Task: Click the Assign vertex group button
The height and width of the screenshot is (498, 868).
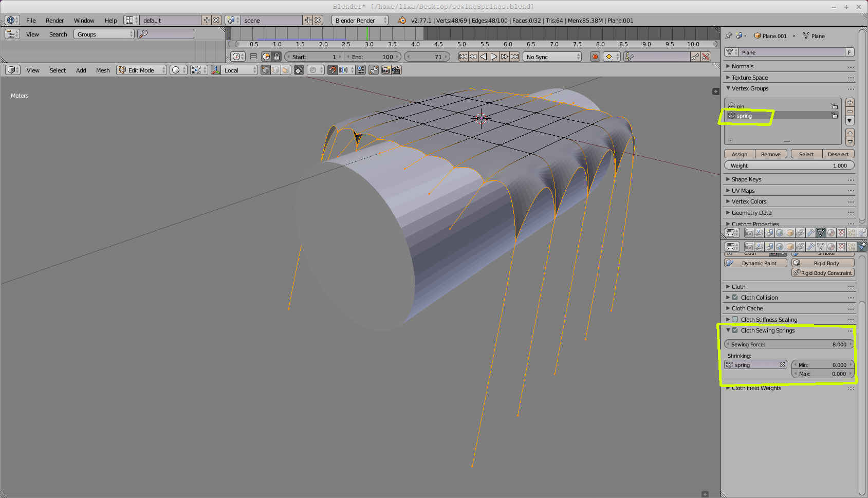Action: pos(740,154)
